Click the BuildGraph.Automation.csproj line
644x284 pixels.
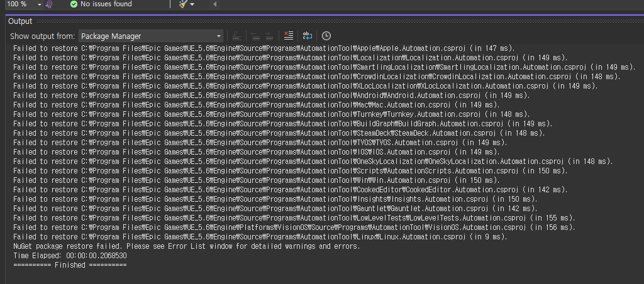(x=282, y=124)
